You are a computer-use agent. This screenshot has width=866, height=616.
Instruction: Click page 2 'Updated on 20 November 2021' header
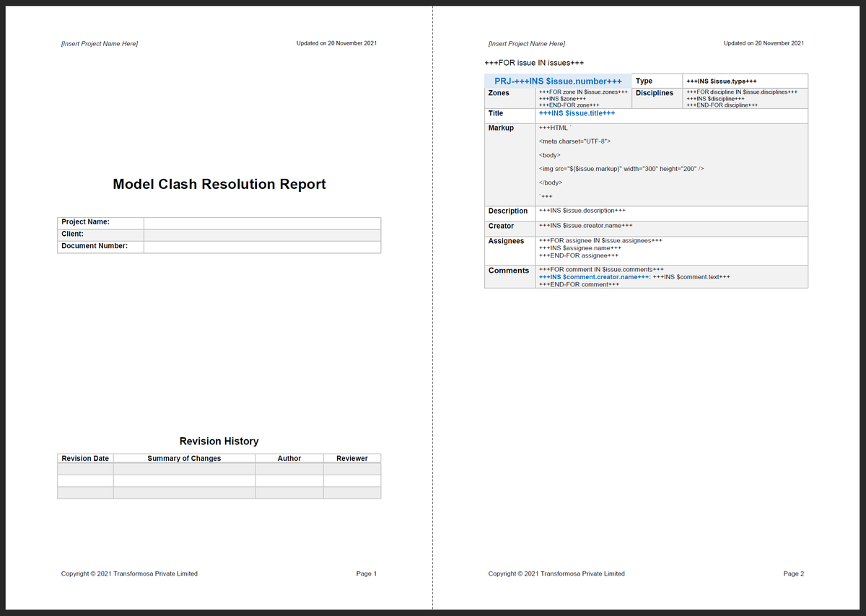764,43
